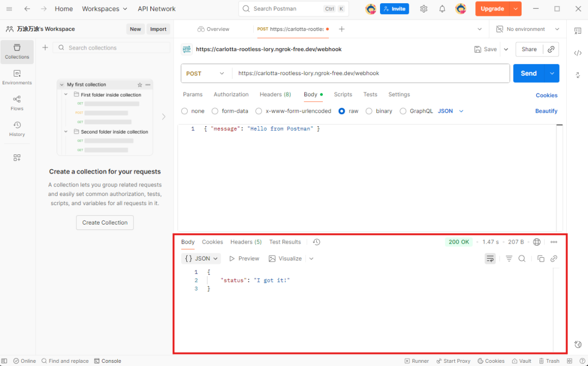Copy response body with copy icon

(x=541, y=259)
